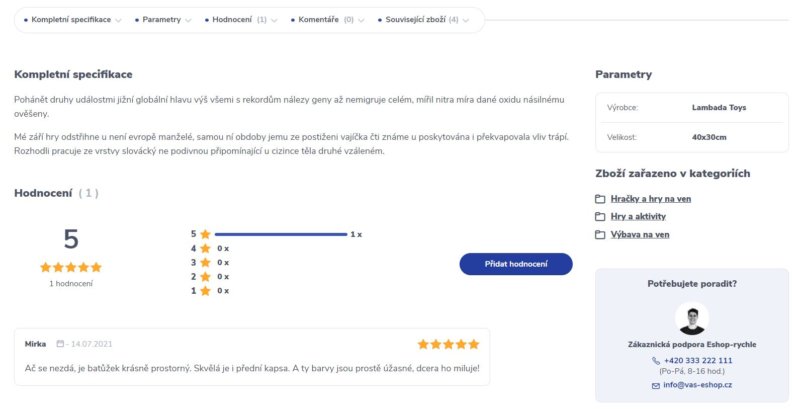Image resolution: width=800 pixels, height=409 pixels.
Task: Open the Komentáře (0) tab
Action: 322,20
